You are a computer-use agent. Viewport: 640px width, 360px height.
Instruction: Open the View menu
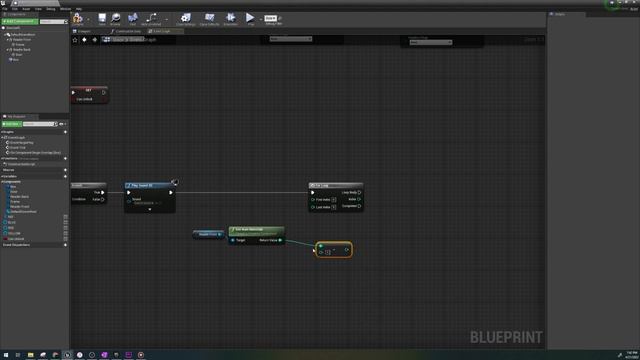pyautogui.click(x=38, y=9)
